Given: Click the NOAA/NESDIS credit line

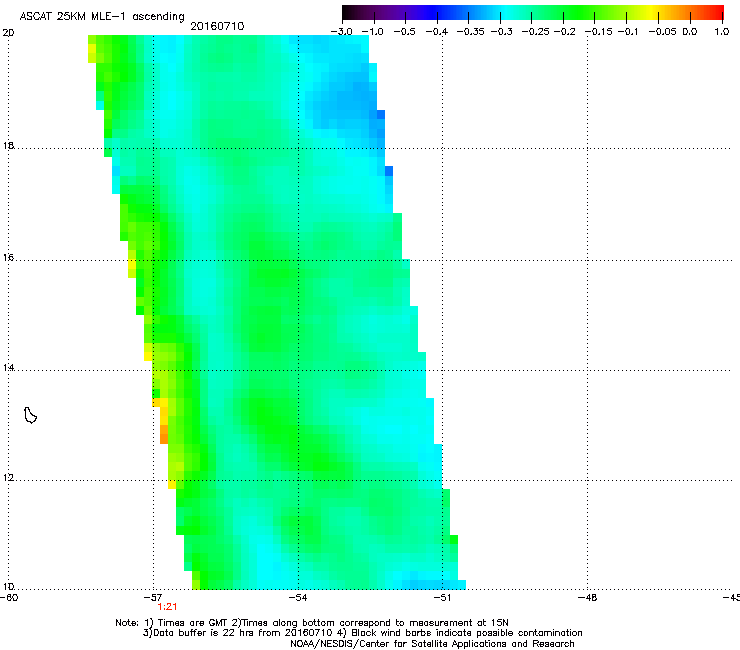Looking at the screenshot, I should click(x=432, y=644).
